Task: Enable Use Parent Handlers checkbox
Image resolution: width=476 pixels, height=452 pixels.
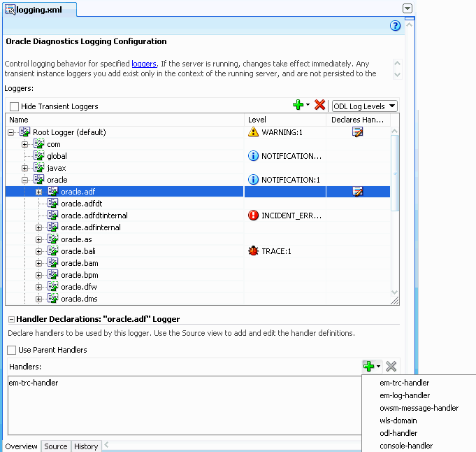Action: 12,350
